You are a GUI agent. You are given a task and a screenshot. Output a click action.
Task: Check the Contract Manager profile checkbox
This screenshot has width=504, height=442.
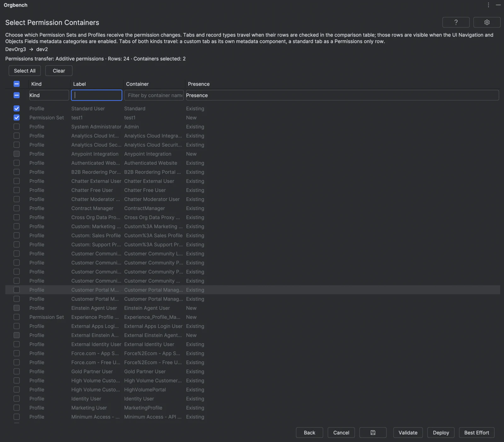click(x=17, y=208)
